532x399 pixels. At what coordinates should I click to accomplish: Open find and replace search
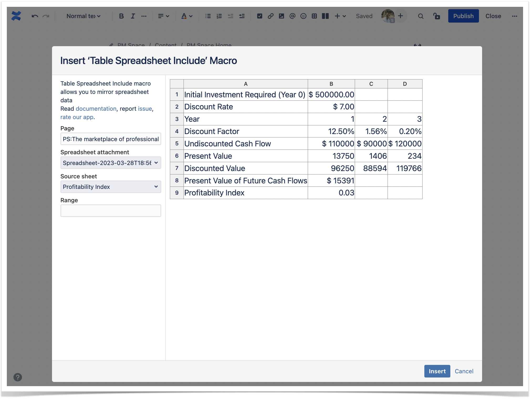click(x=421, y=16)
